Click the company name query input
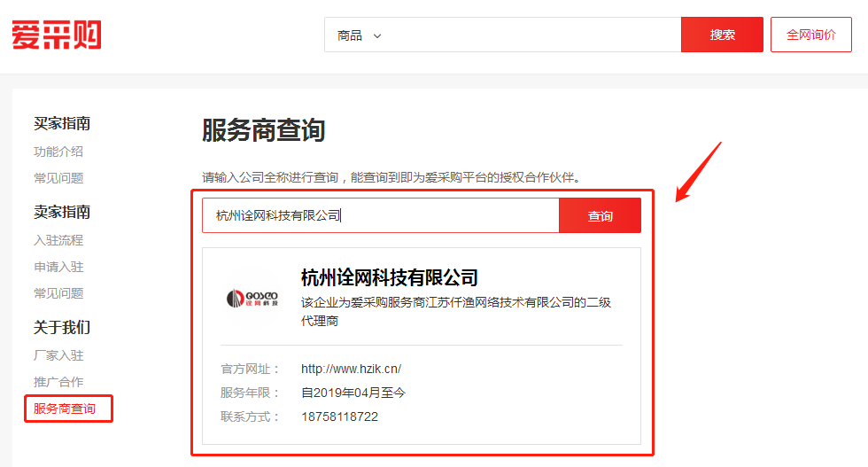Viewport: 868px width, 467px height. [381, 215]
